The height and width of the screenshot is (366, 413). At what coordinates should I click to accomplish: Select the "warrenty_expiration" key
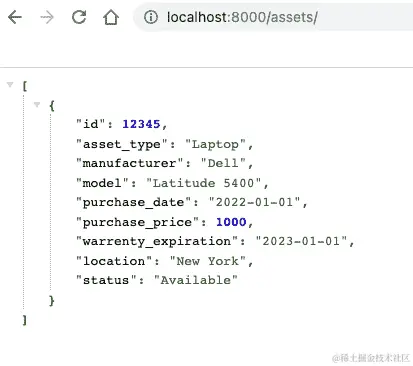[157, 241]
